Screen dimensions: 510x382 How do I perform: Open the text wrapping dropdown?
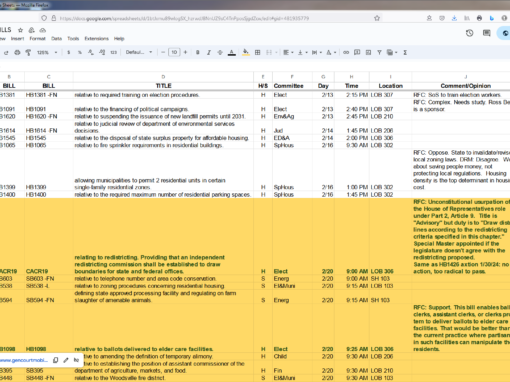317,53
